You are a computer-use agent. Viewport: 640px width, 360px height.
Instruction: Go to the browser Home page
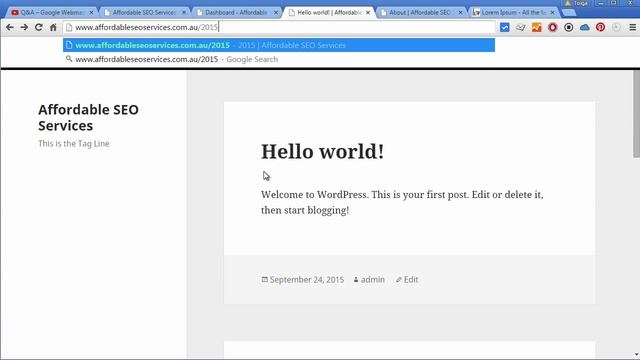(x=53, y=27)
